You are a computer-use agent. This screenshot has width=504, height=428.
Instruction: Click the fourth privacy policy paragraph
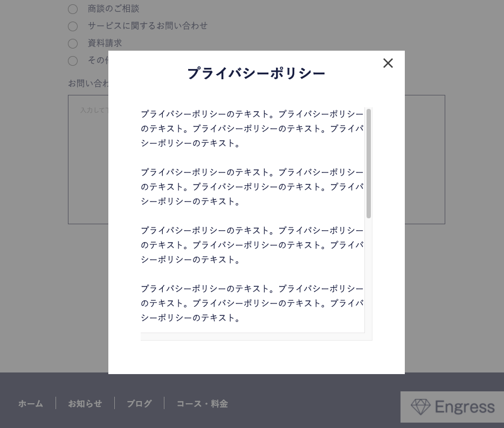tap(252, 303)
